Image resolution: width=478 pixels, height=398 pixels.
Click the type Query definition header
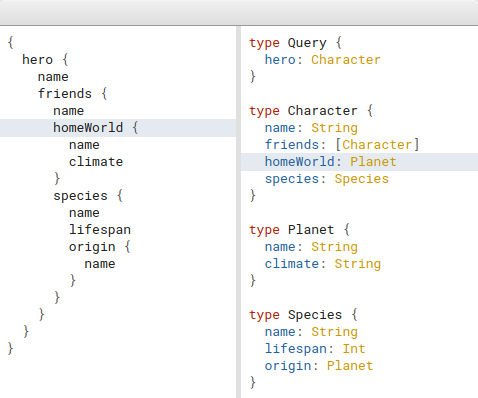[x=295, y=43]
